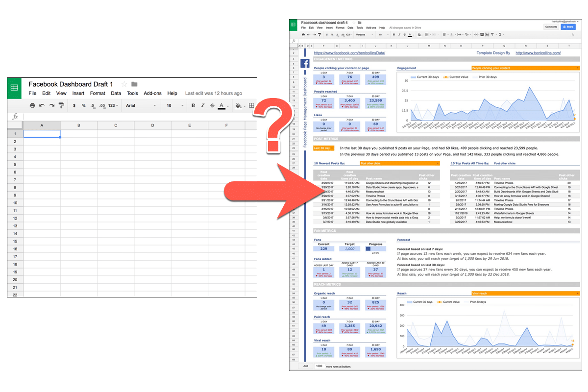The height and width of the screenshot is (392, 588).
Task: Apply strikethrough formatting
Action: tap(212, 105)
